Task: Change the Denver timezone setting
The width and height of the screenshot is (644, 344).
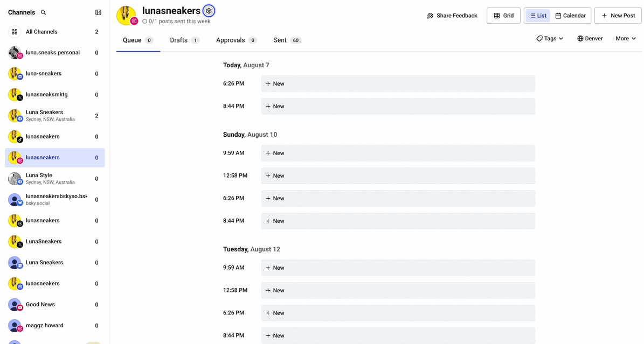Action: pyautogui.click(x=590, y=39)
